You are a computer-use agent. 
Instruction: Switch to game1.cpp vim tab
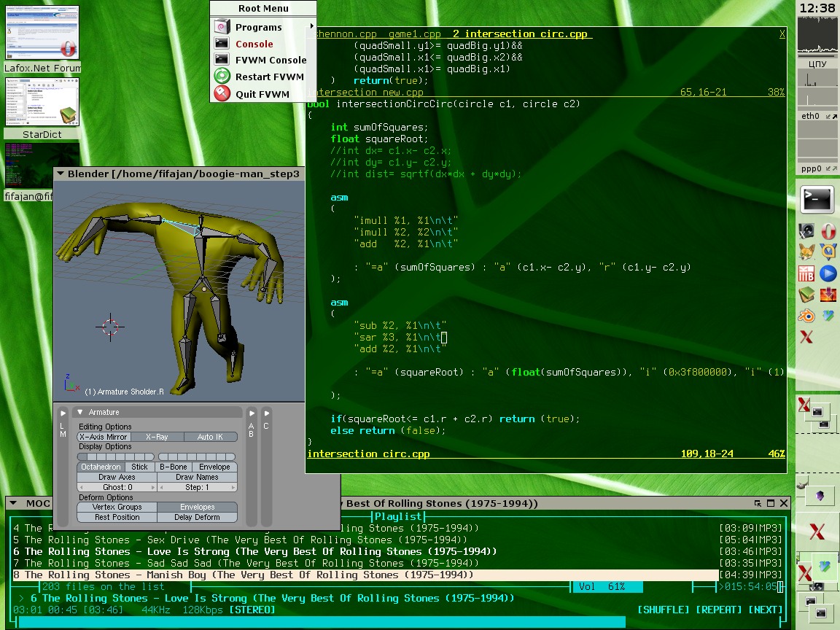[414, 34]
